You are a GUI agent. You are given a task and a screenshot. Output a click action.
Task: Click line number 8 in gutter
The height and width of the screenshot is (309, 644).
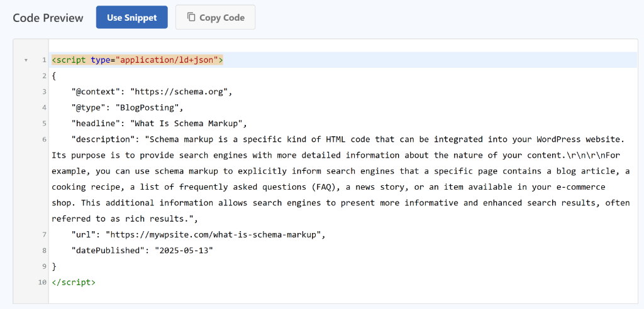pyautogui.click(x=44, y=251)
